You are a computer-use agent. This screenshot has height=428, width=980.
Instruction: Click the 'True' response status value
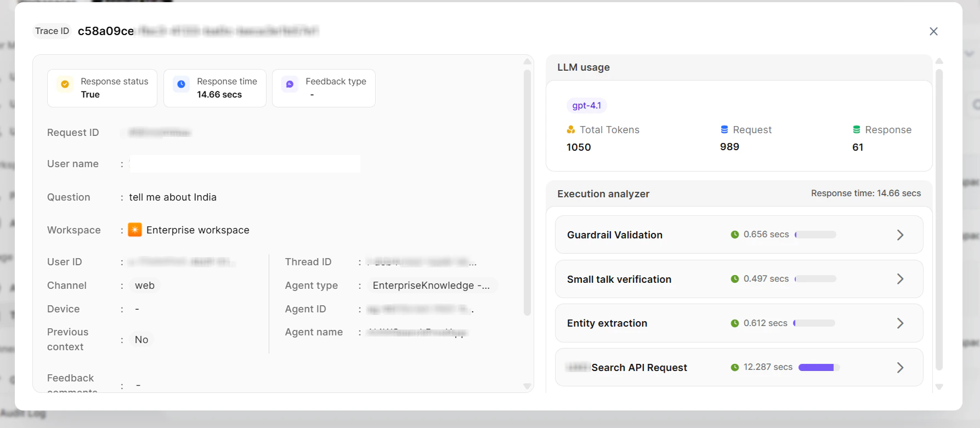pos(90,95)
